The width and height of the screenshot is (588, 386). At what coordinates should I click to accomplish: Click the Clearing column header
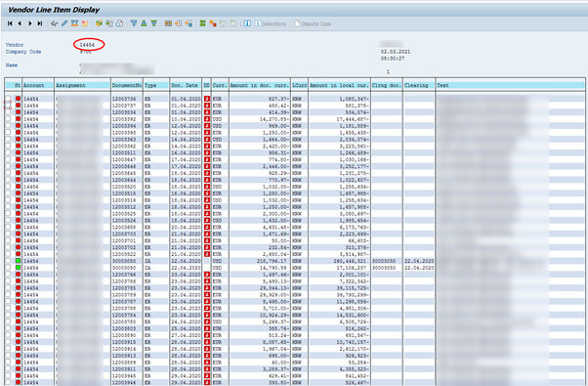419,85
